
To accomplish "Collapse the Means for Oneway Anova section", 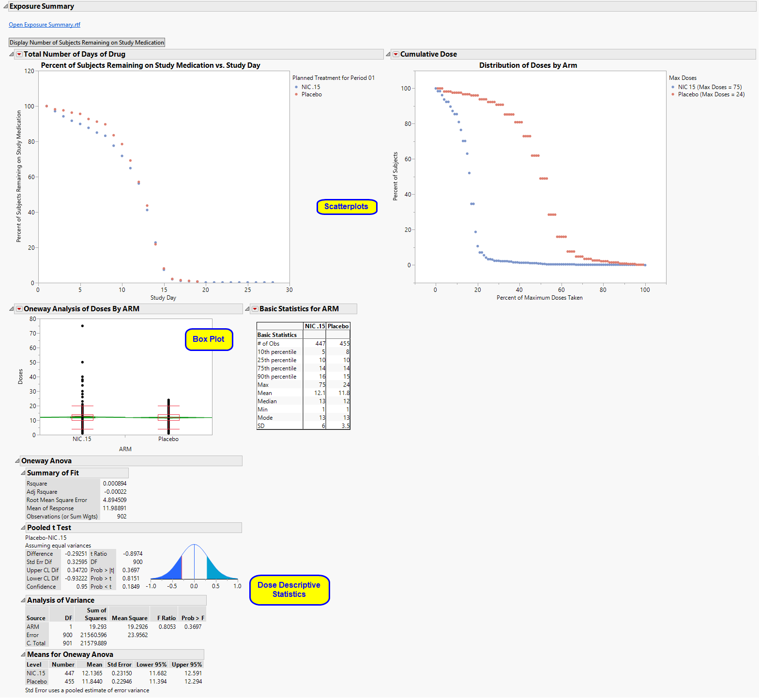I will (x=23, y=654).
